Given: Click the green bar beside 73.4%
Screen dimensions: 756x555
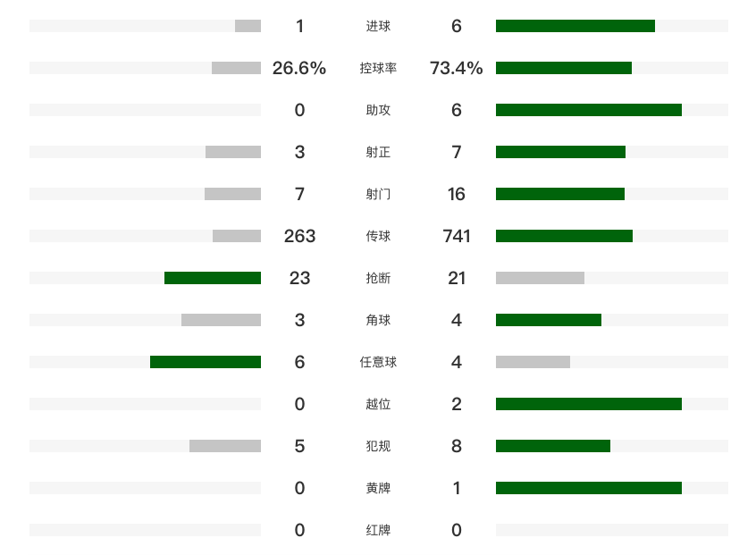Looking at the screenshot, I should 564,68.
